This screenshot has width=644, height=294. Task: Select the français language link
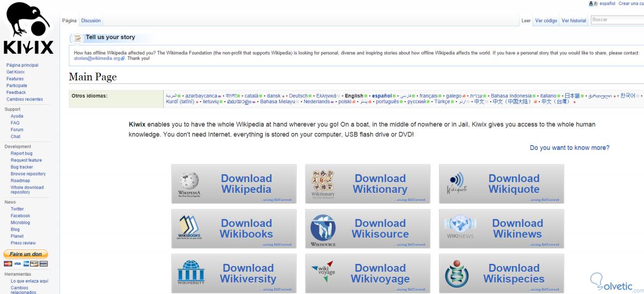[428, 96]
